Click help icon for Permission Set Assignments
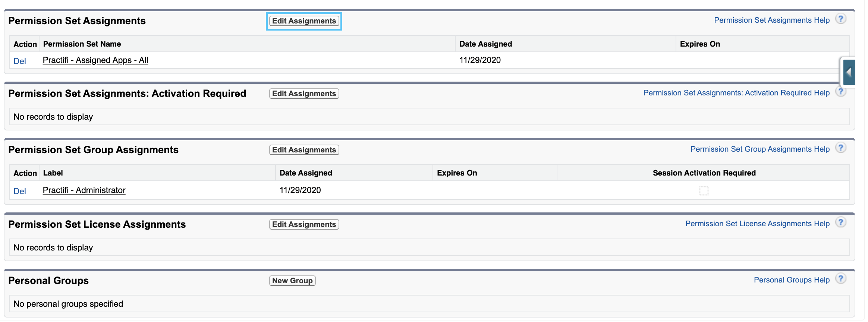The image size is (868, 322). 840,19
